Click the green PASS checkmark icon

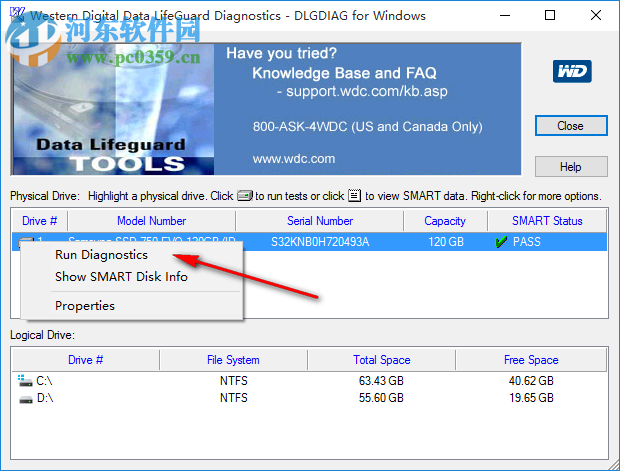pyautogui.click(x=501, y=241)
